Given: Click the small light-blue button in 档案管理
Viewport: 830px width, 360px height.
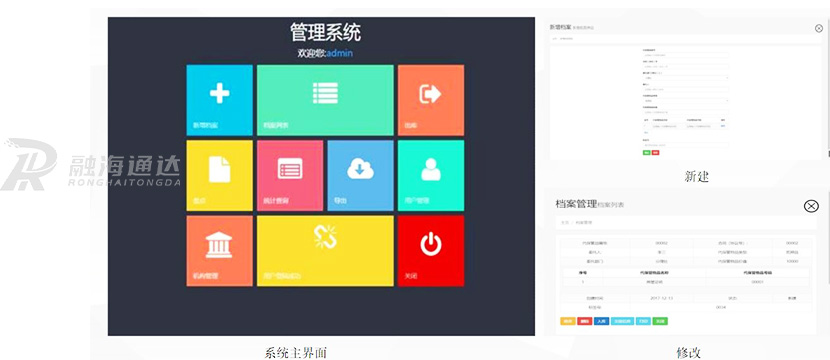Looking at the screenshot, I should coord(643,321).
